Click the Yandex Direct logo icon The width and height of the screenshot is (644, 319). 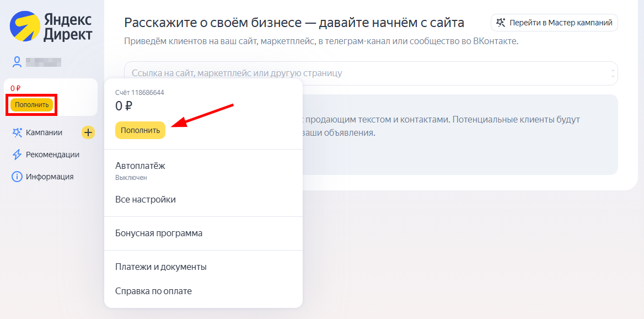pos(24,25)
